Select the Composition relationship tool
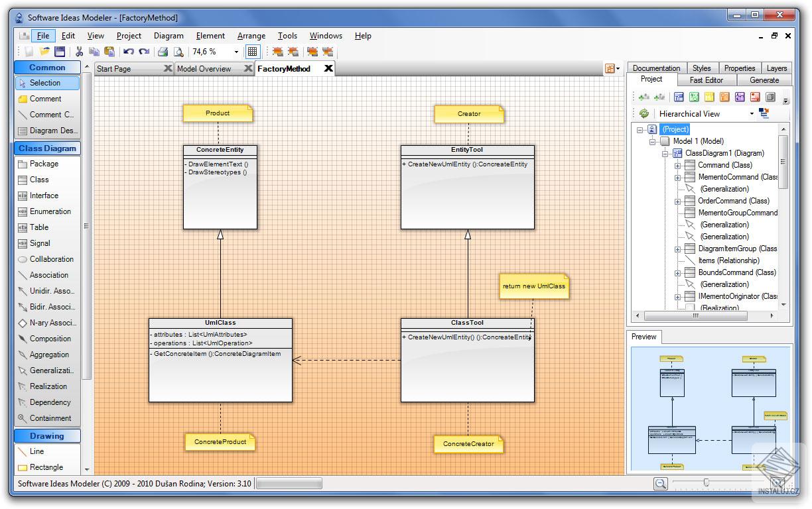 coord(47,339)
